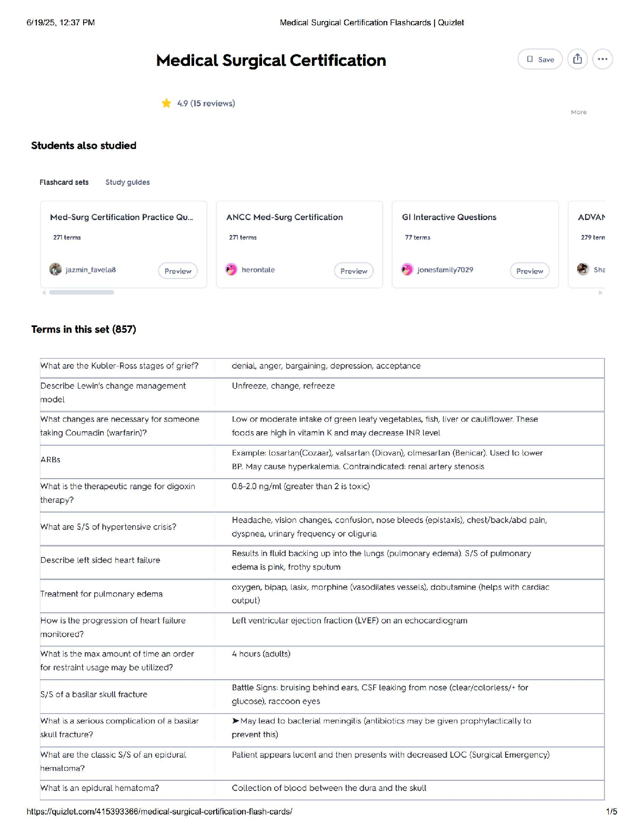Click jonesfamily7029's avatar icon
This screenshot has width=644, height=834.
[407, 270]
